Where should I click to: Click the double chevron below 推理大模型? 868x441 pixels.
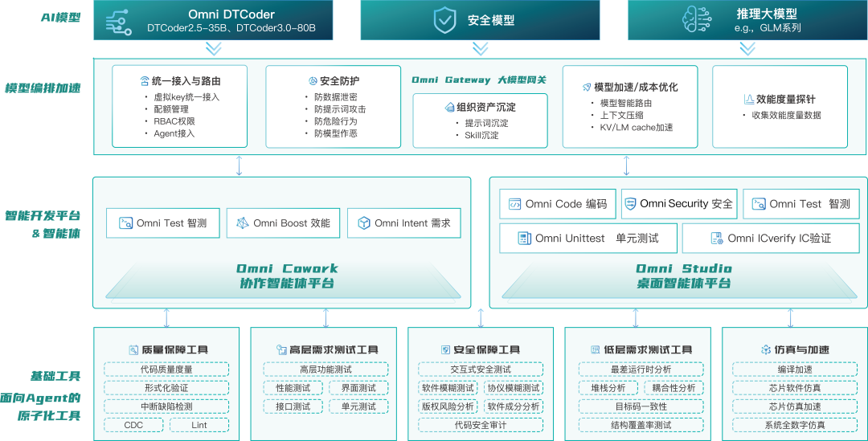click(x=747, y=49)
